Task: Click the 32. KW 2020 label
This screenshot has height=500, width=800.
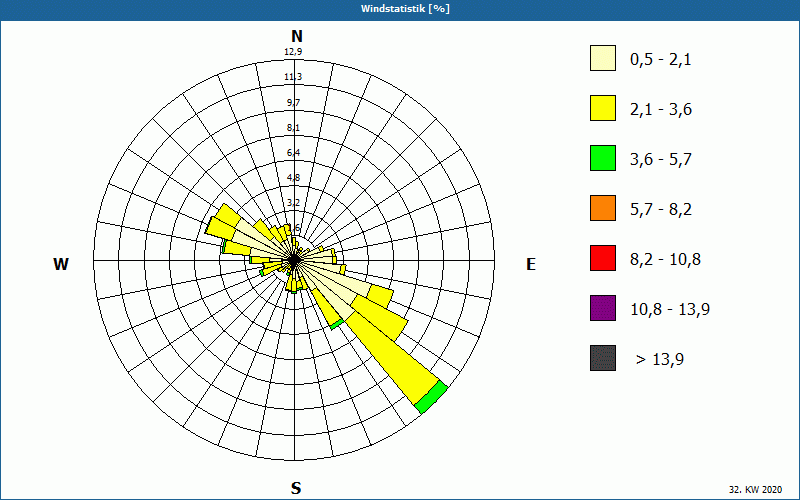Action: pyautogui.click(x=755, y=489)
